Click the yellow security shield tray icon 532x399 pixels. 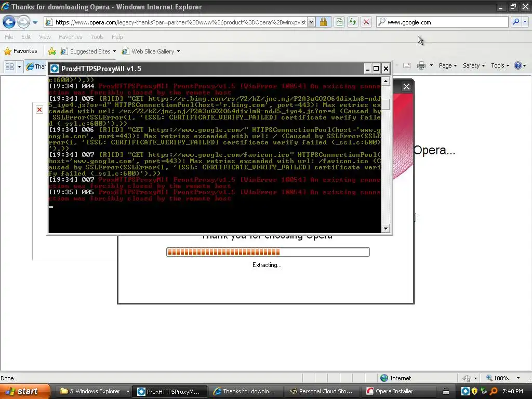click(475, 391)
